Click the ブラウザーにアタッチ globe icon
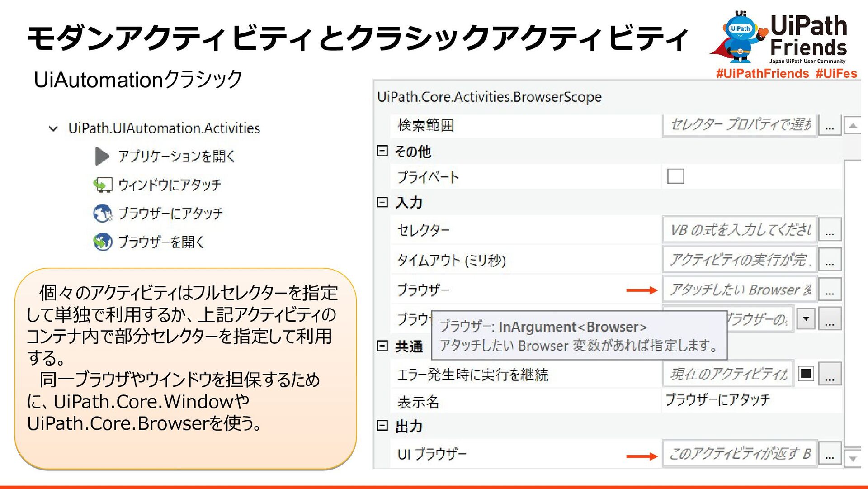 [x=103, y=213]
